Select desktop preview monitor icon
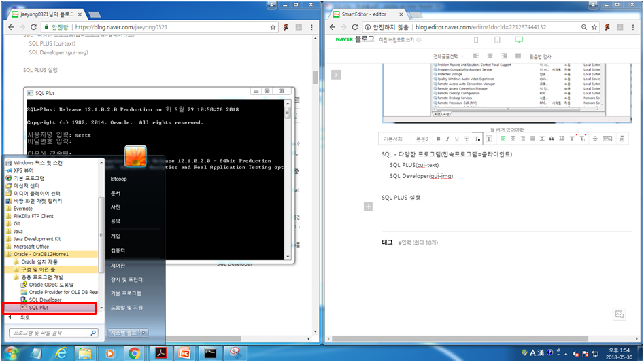Screen dimensions: 644x362 coord(519,40)
